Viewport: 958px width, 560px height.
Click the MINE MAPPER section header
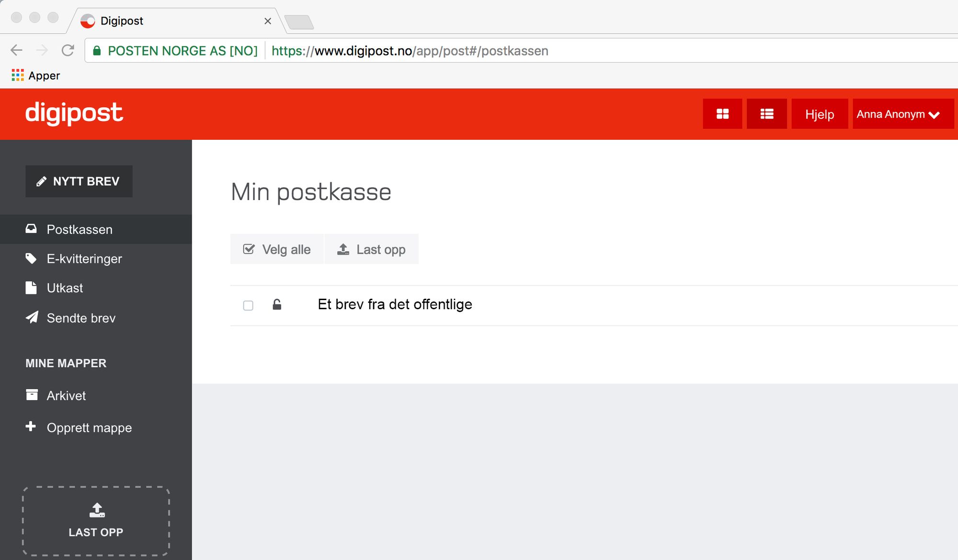tap(66, 363)
